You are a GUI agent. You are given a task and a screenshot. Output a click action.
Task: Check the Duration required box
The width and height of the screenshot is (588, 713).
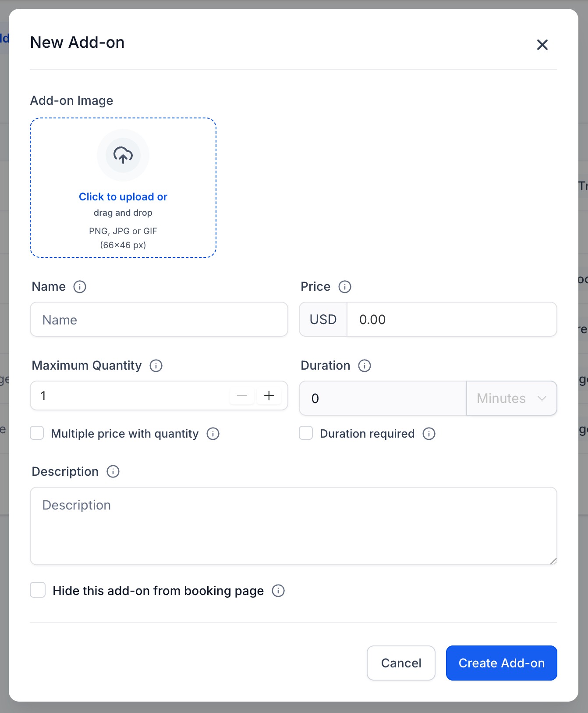click(306, 433)
